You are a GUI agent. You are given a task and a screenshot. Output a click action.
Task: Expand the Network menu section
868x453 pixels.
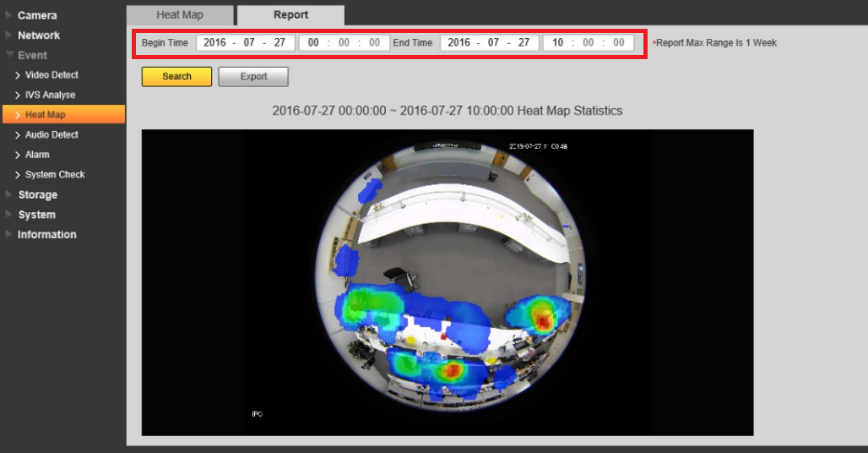click(x=39, y=35)
